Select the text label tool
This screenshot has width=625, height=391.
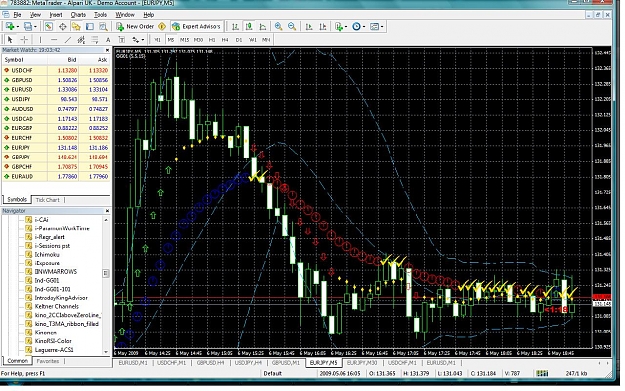(x=122, y=40)
